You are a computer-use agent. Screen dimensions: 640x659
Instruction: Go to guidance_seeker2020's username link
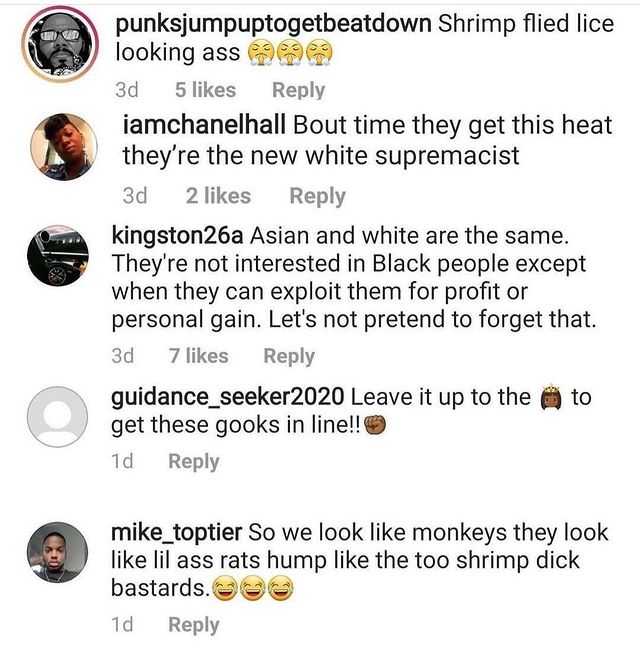pos(228,397)
